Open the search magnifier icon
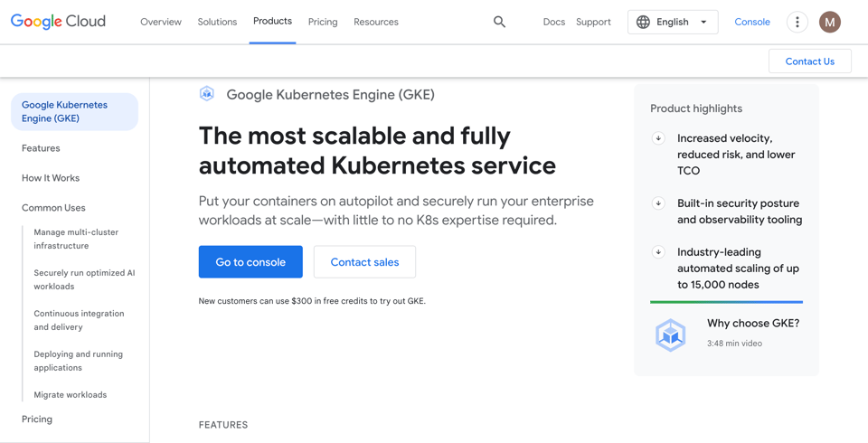The height and width of the screenshot is (443, 868). point(499,22)
